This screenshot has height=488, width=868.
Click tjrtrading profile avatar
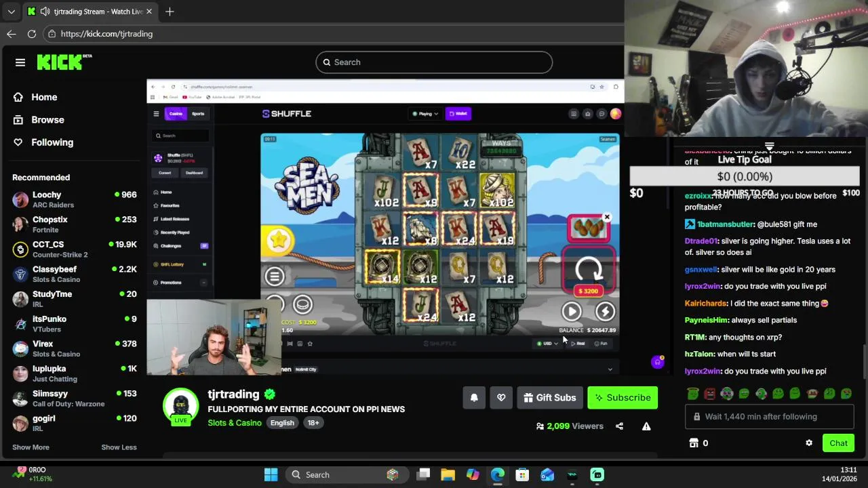[180, 405]
